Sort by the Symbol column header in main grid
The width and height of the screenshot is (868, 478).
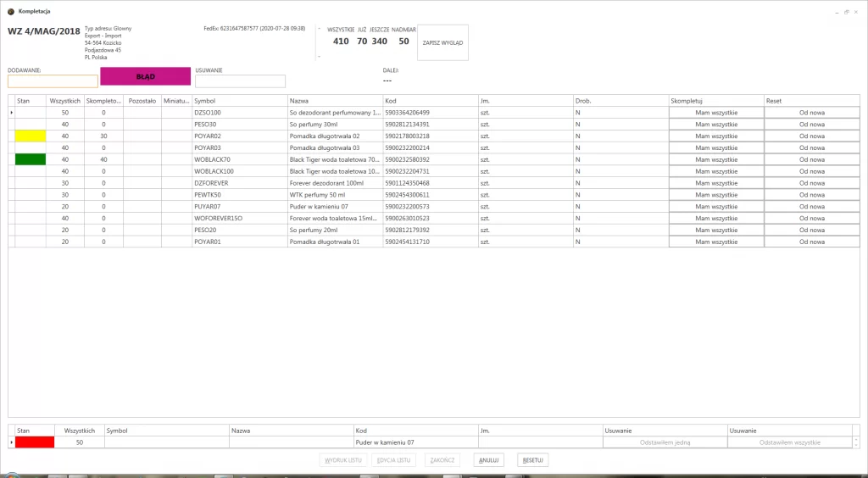click(240, 101)
